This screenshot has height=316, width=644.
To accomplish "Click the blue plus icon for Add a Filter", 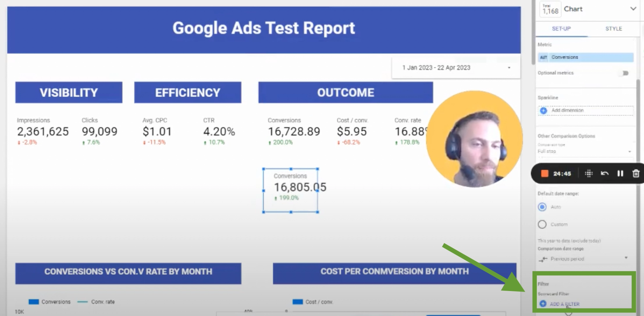I will point(543,304).
